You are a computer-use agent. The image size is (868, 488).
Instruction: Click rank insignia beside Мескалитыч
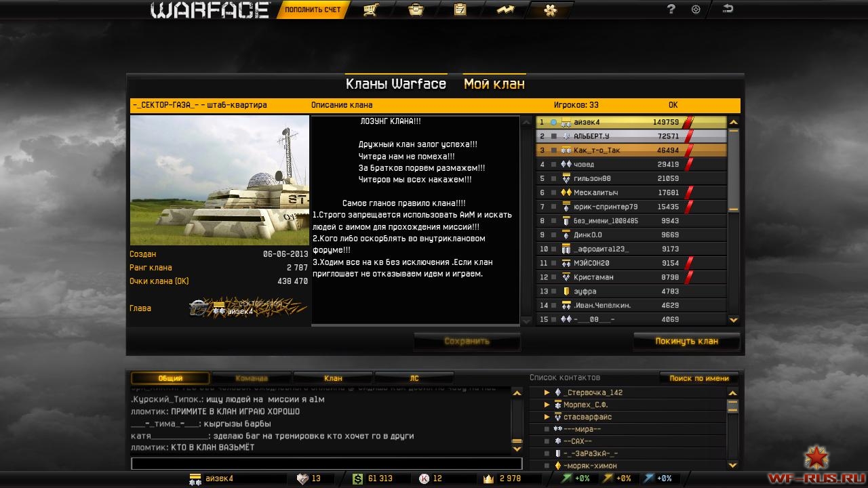pos(566,192)
